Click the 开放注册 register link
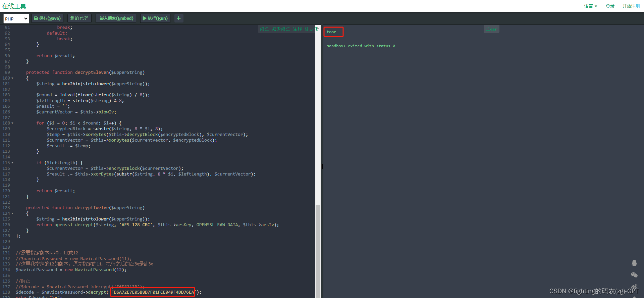Image resolution: width=644 pixels, height=298 pixels. tap(631, 6)
